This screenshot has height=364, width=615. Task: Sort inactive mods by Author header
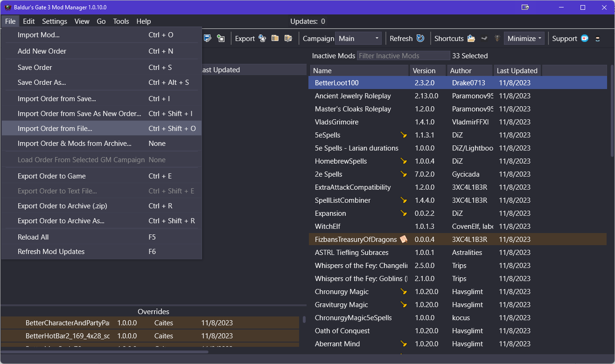tap(469, 71)
